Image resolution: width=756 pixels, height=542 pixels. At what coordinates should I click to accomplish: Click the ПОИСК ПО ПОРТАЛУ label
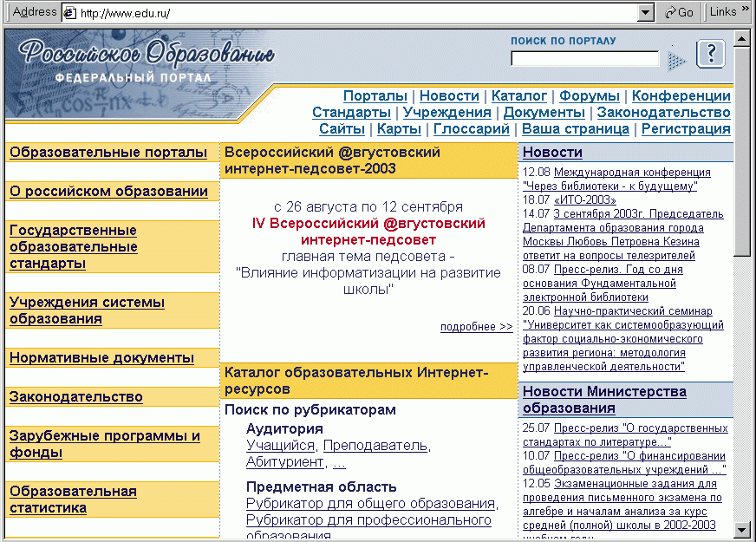pyautogui.click(x=564, y=41)
